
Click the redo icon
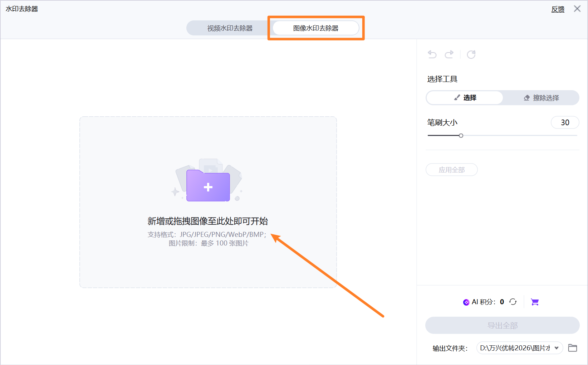tap(450, 54)
